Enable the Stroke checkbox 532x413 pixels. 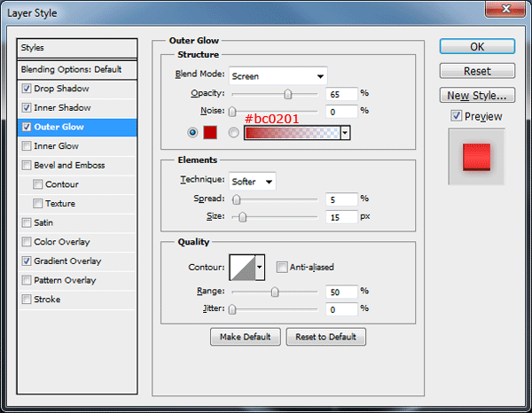coord(27,300)
